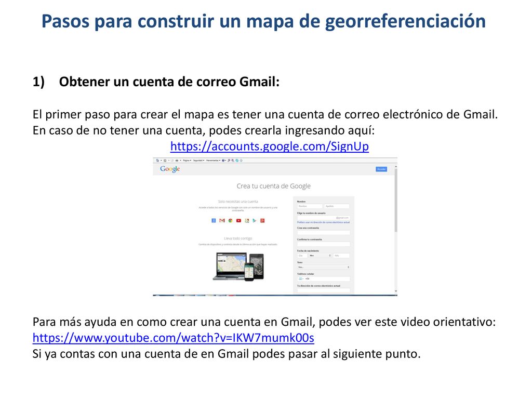
Task: Open the Herramientas toolbar menu
Action: click(214, 161)
